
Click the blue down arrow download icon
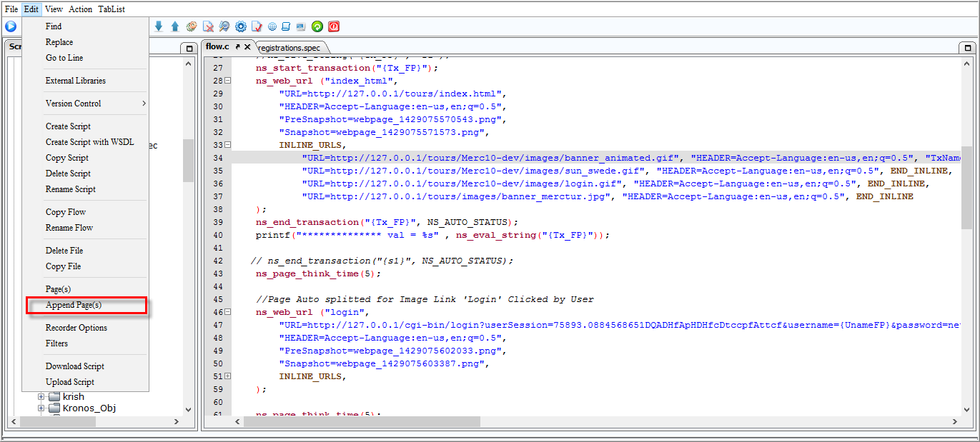click(x=159, y=26)
